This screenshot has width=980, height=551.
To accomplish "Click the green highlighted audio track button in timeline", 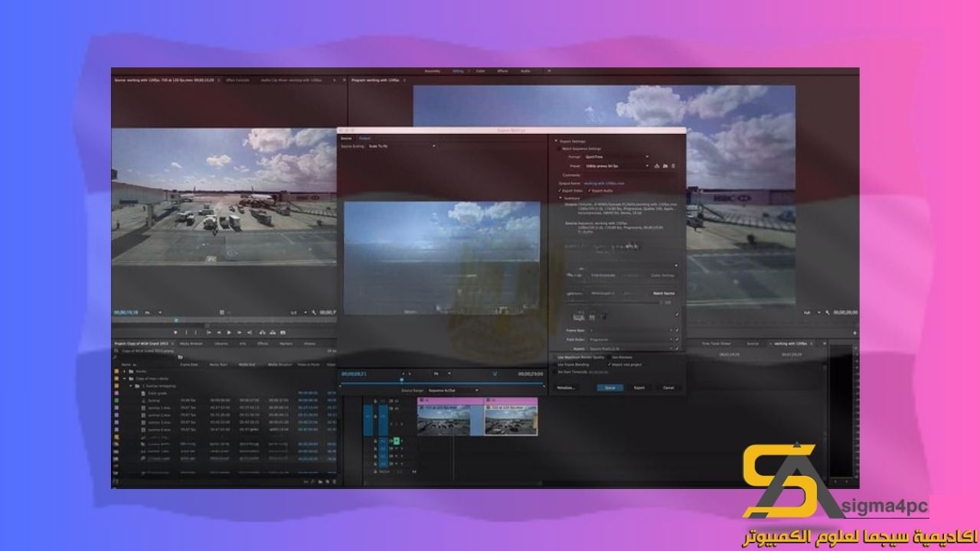I will click(x=397, y=441).
